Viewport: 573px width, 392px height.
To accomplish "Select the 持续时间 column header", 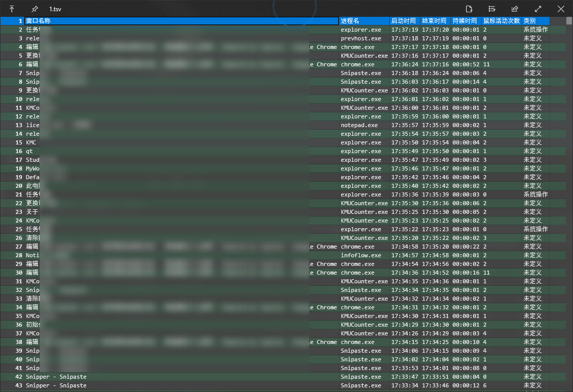I will click(x=466, y=21).
